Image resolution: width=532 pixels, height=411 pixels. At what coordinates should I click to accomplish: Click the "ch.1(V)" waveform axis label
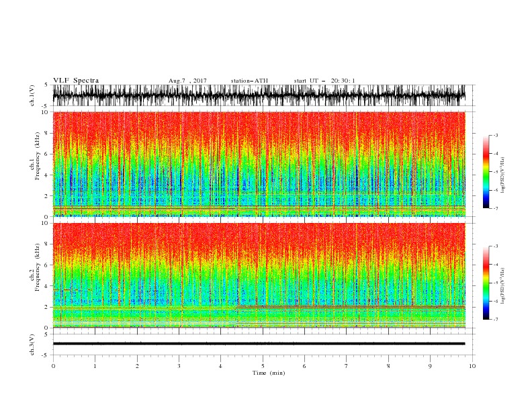(32, 95)
